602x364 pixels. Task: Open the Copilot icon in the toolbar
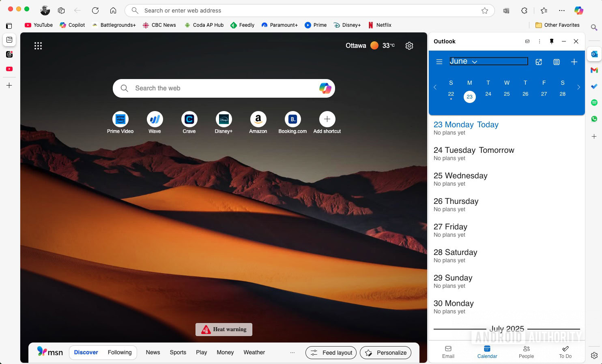pyautogui.click(x=579, y=11)
